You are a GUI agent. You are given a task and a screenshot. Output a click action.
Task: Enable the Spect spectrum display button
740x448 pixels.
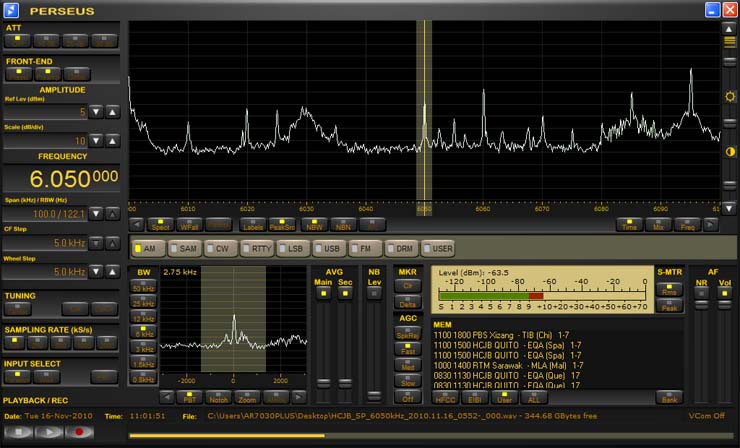pos(160,225)
